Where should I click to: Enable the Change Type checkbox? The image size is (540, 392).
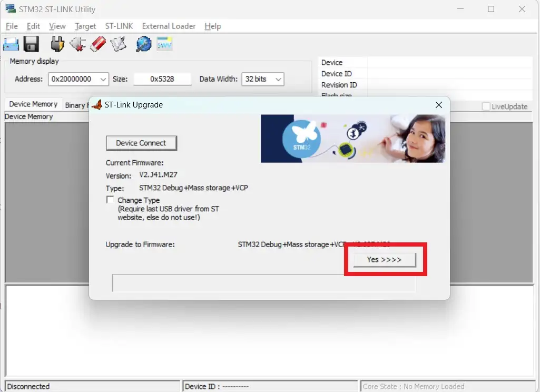tap(110, 200)
